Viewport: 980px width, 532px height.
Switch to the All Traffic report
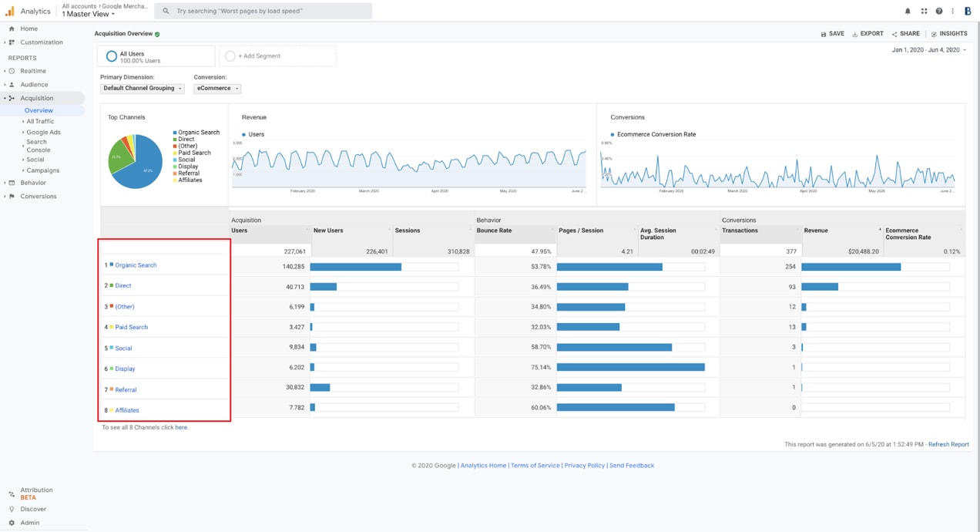click(x=40, y=120)
